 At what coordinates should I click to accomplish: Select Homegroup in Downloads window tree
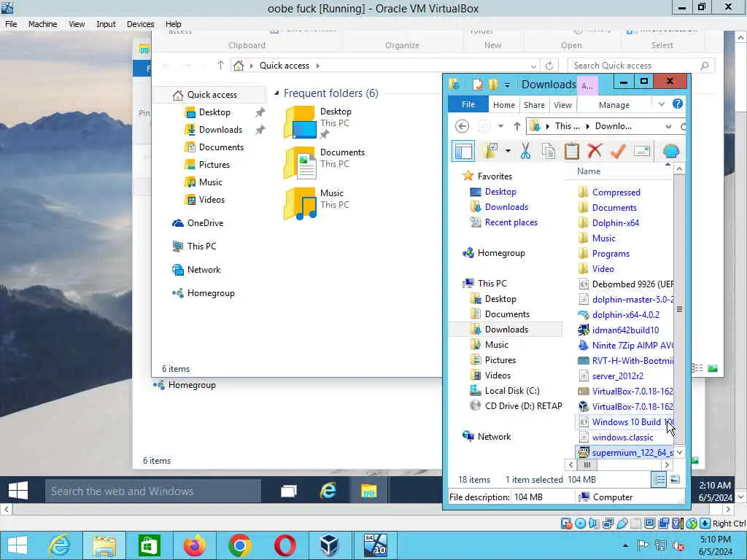coord(500,253)
